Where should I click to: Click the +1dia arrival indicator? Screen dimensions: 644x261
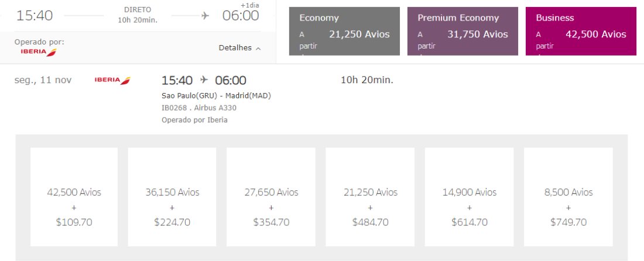249,5
